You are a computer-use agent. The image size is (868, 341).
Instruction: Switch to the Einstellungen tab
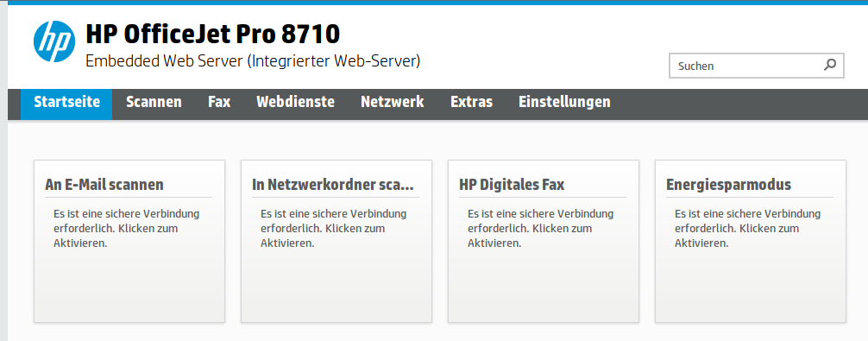pyautogui.click(x=564, y=102)
